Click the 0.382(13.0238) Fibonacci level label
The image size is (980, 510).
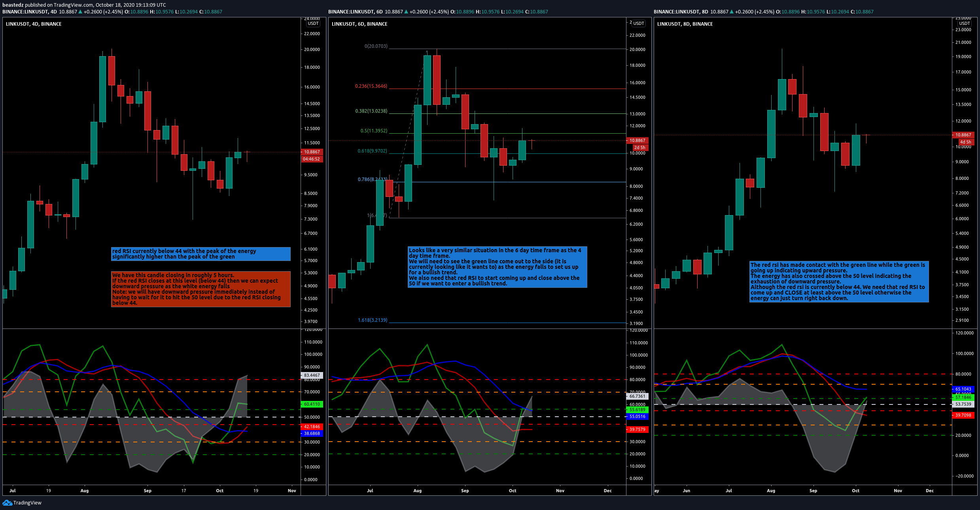pyautogui.click(x=371, y=111)
